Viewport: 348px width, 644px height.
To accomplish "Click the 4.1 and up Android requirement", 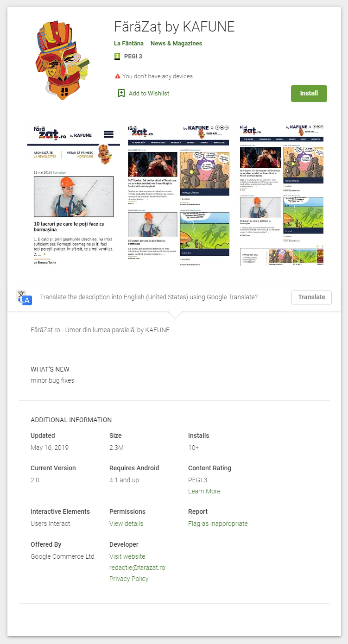I will [124, 480].
